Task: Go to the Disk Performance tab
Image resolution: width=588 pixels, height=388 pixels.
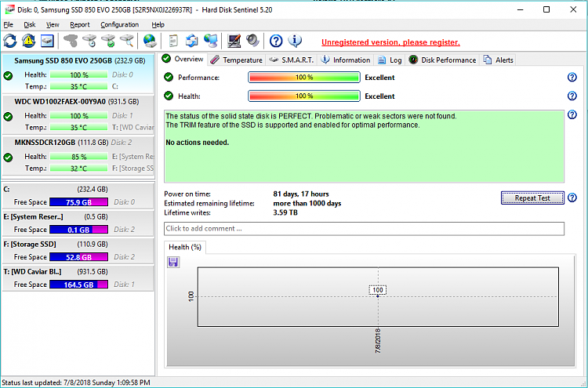Action: coord(442,60)
